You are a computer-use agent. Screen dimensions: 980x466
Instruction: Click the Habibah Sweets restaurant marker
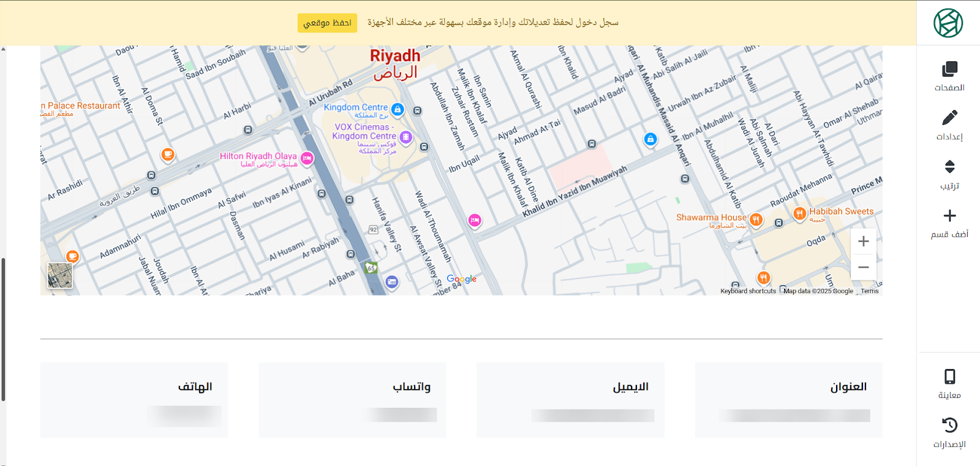pyautogui.click(x=799, y=213)
